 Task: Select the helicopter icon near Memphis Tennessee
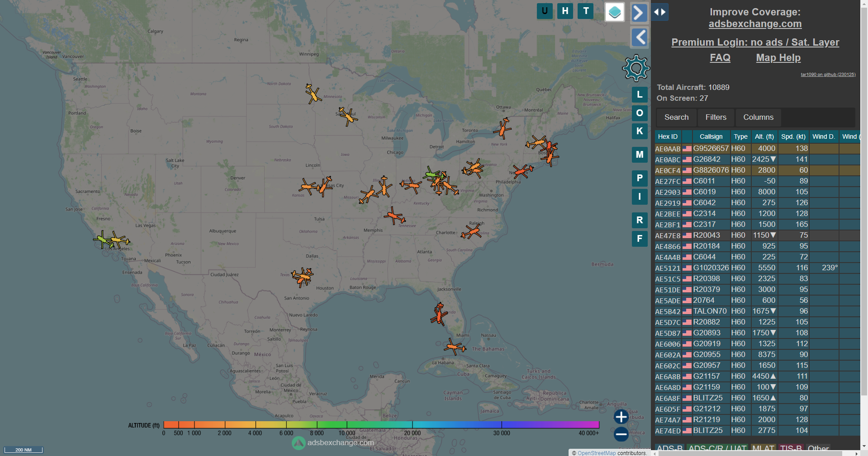point(394,216)
